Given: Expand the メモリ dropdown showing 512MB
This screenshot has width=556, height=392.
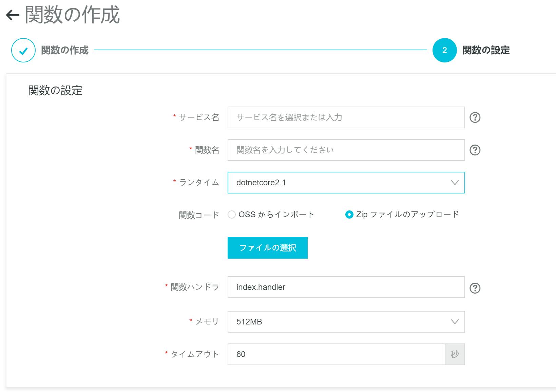Looking at the screenshot, I should [346, 322].
